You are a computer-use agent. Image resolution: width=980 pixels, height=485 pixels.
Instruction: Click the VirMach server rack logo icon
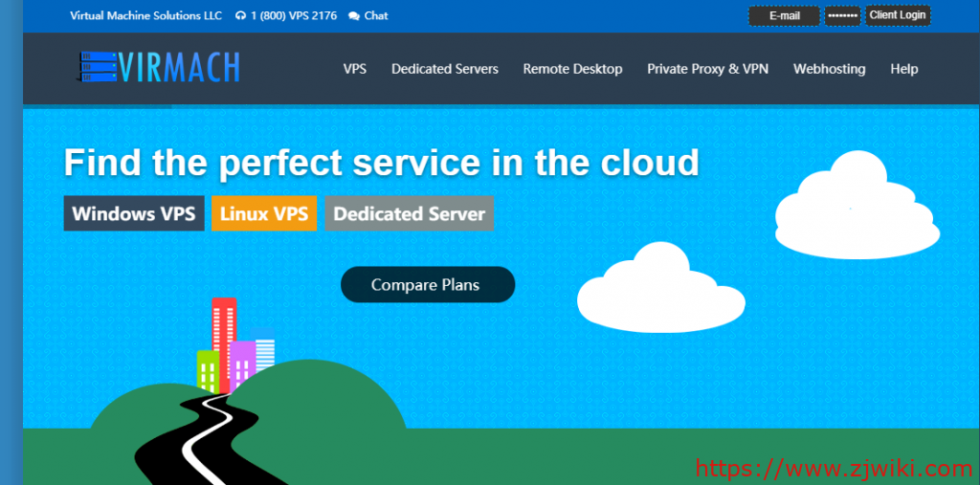coord(100,66)
